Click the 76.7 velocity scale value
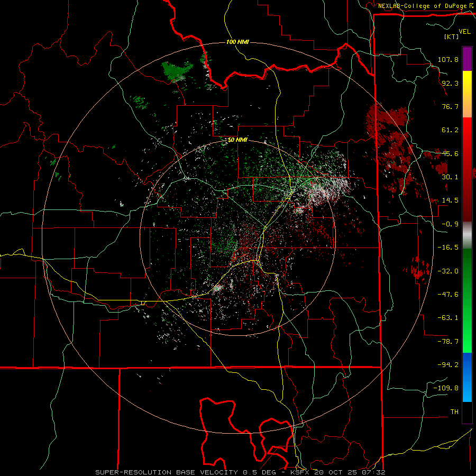The width and height of the screenshot is (476, 476). (450, 106)
